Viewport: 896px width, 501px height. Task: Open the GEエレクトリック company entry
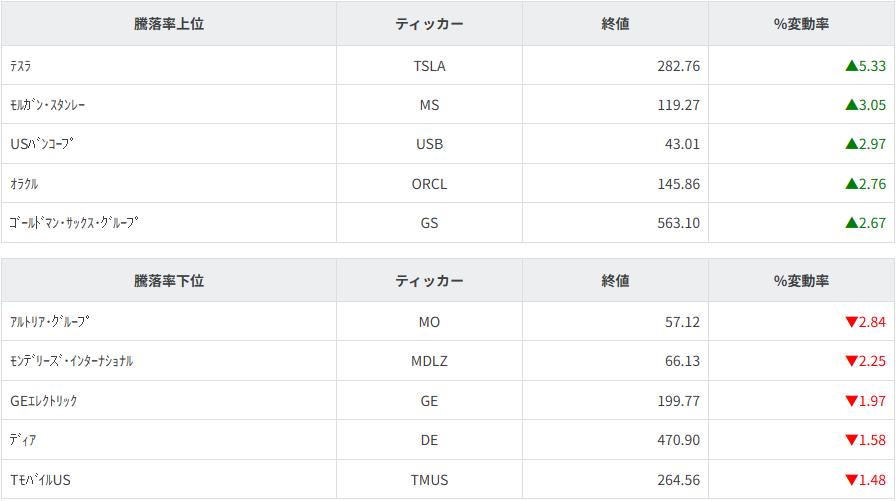point(44,401)
